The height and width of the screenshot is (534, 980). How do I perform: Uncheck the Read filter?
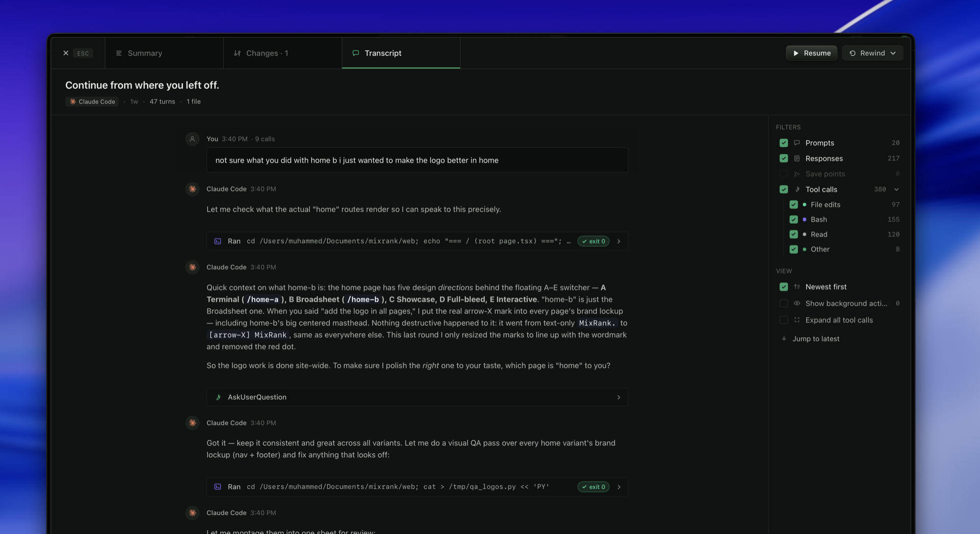(x=793, y=235)
